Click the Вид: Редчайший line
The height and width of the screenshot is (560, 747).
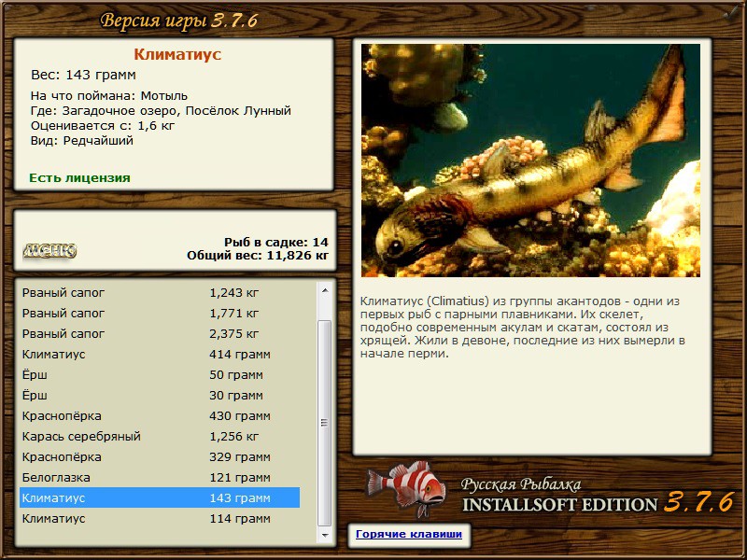pyautogui.click(x=82, y=141)
